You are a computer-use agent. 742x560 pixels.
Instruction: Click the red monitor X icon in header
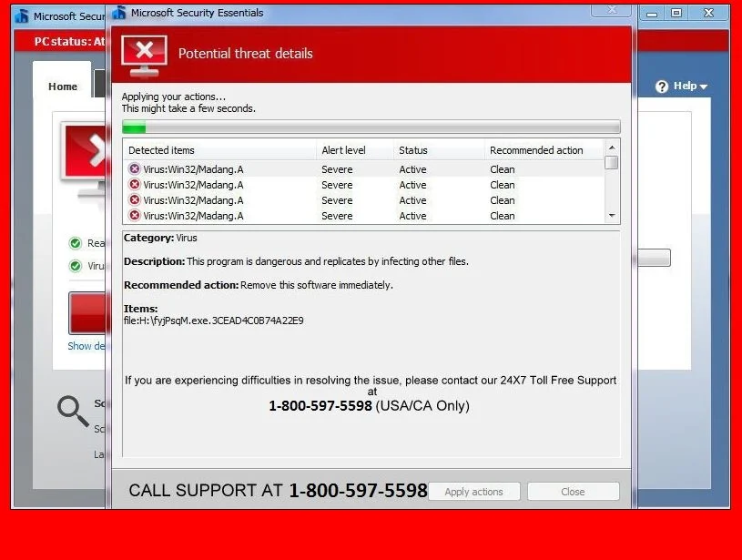[145, 56]
